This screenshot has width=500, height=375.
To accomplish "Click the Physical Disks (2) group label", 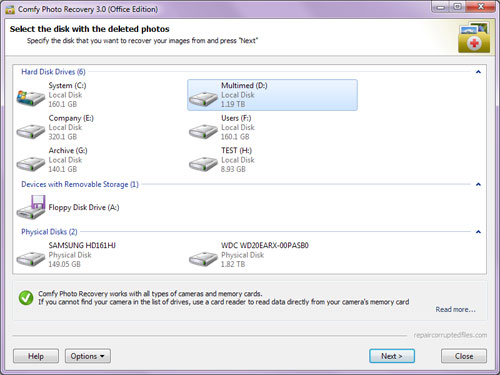I will click(x=49, y=232).
